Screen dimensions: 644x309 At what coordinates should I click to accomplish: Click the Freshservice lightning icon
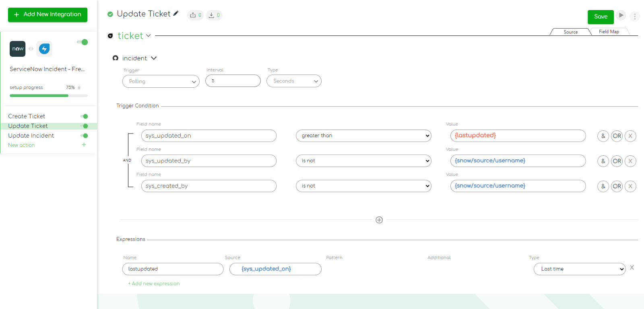44,49
